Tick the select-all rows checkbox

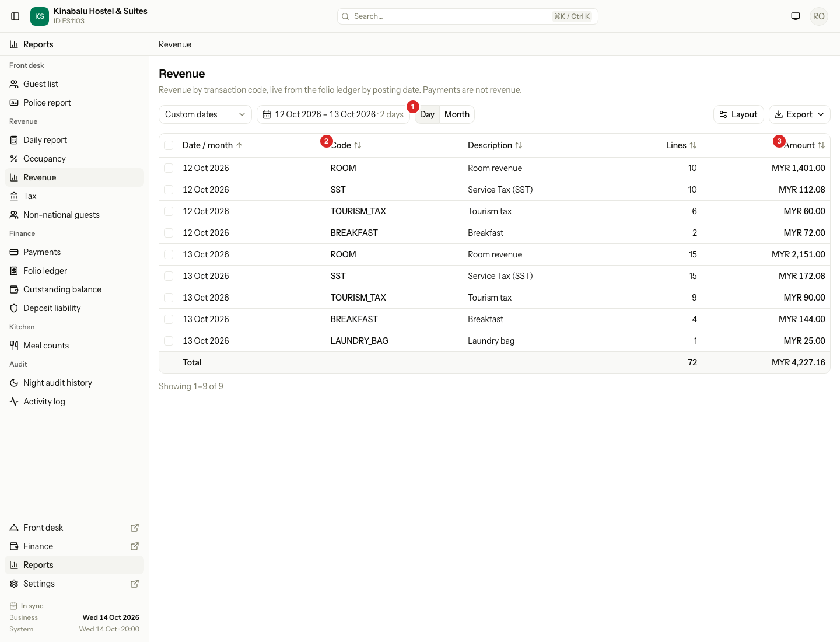pos(169,145)
